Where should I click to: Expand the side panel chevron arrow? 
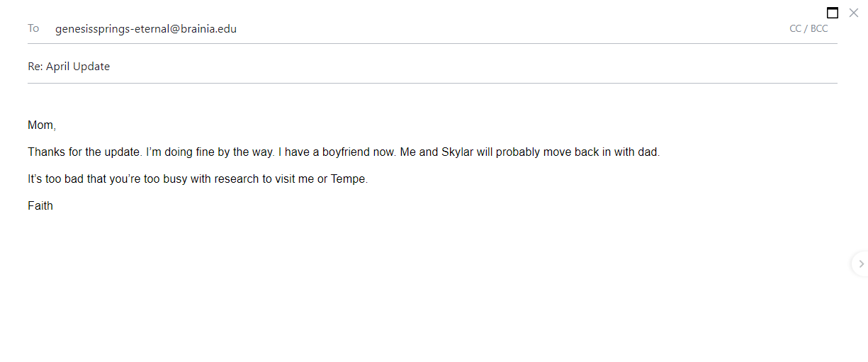(x=860, y=264)
